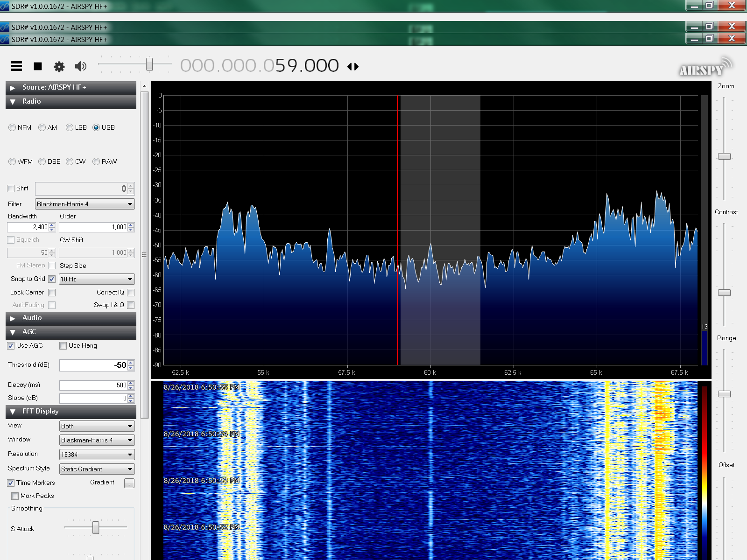Close the front SDR# window

click(732, 39)
